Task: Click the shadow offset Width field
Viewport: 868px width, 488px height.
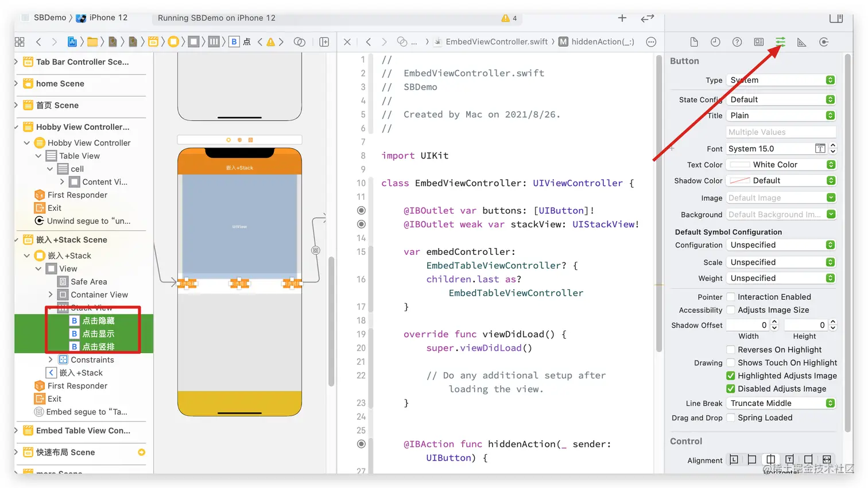Action: (x=748, y=326)
